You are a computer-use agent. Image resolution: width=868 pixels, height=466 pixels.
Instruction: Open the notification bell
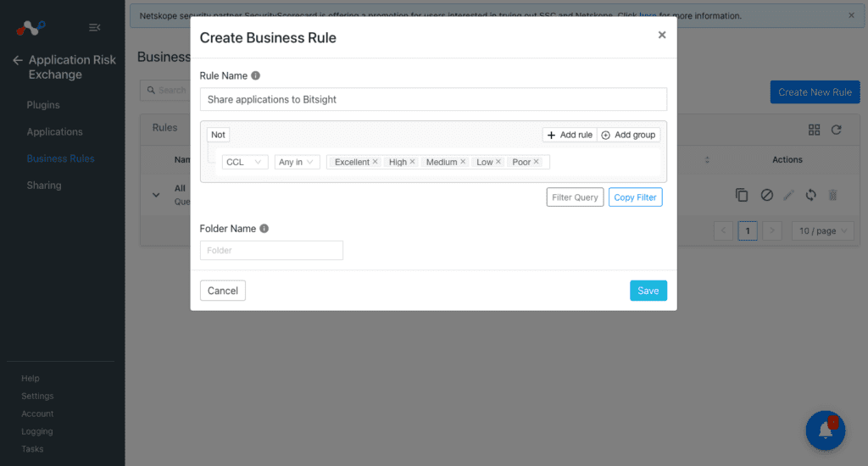[x=826, y=430]
